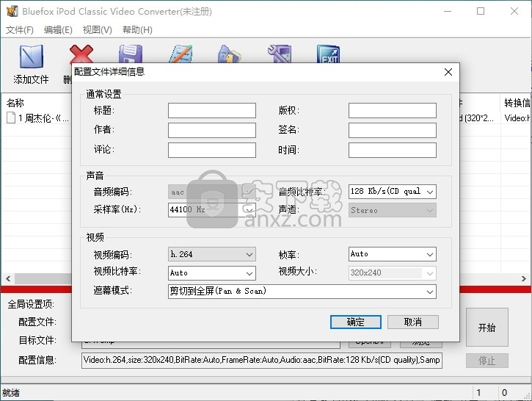
Task: Click the right arrow of horizontal scrollbar
Action: [523, 279]
